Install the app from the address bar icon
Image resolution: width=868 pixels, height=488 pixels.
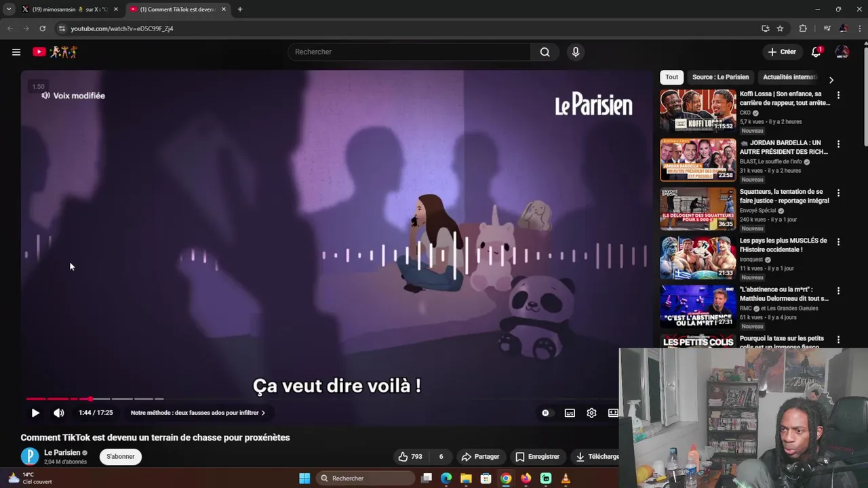[766, 28]
